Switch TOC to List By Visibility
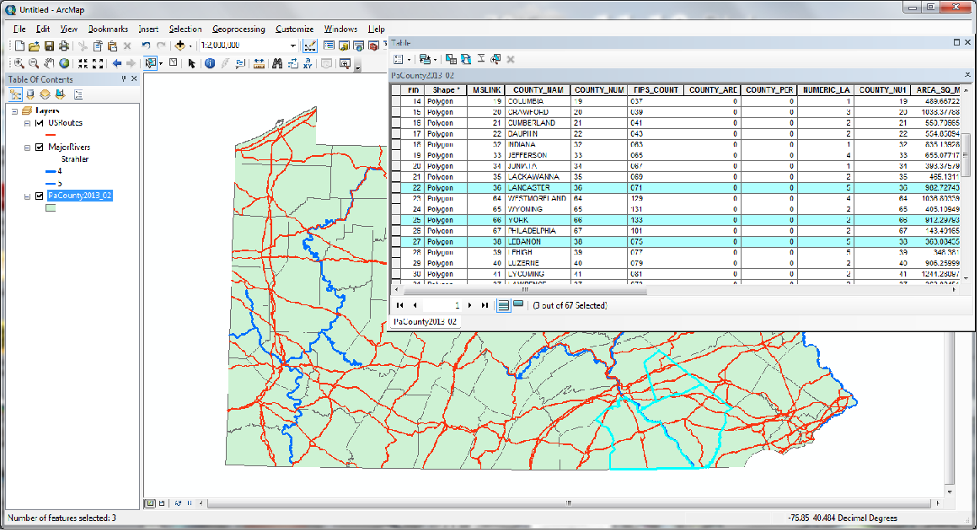Image resolution: width=980 pixels, height=532 pixels. click(x=45, y=95)
